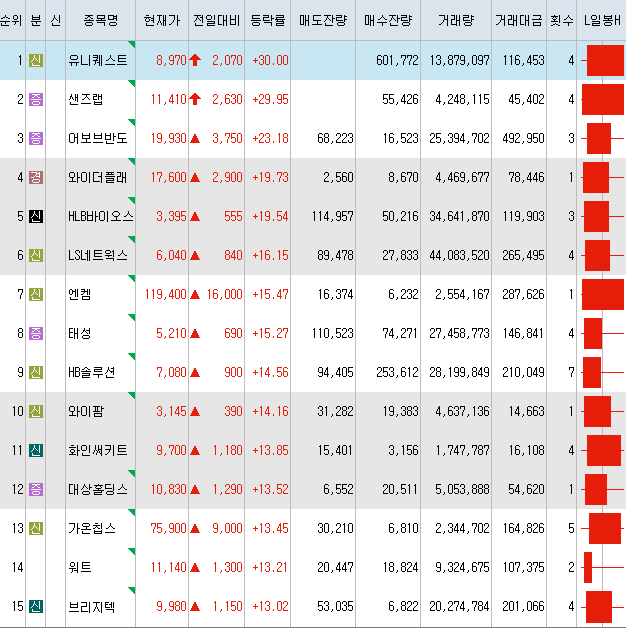Click the green corner marker on 유니퀘스트
This screenshot has height=630, width=626.
(x=132, y=44)
